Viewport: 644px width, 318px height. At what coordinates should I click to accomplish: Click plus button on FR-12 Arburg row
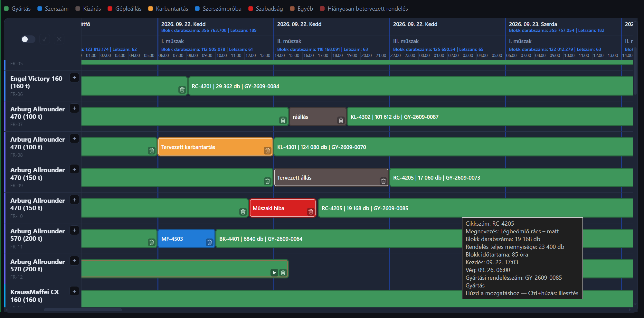tap(74, 261)
